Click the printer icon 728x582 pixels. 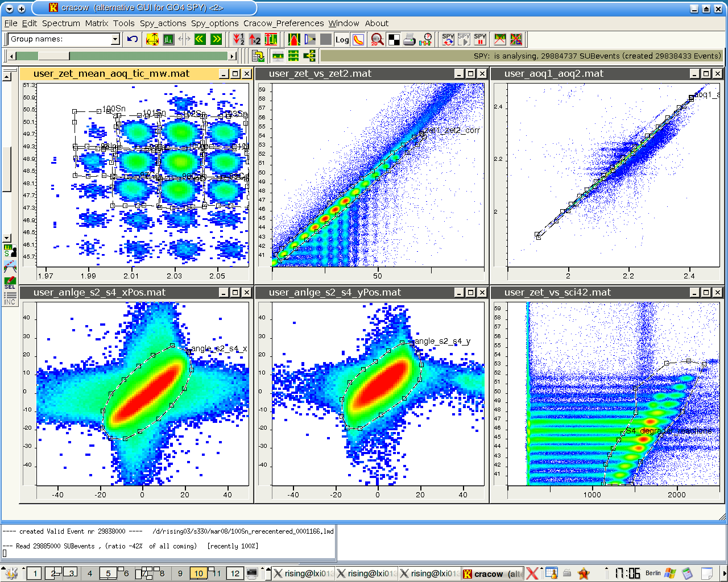pos(409,39)
